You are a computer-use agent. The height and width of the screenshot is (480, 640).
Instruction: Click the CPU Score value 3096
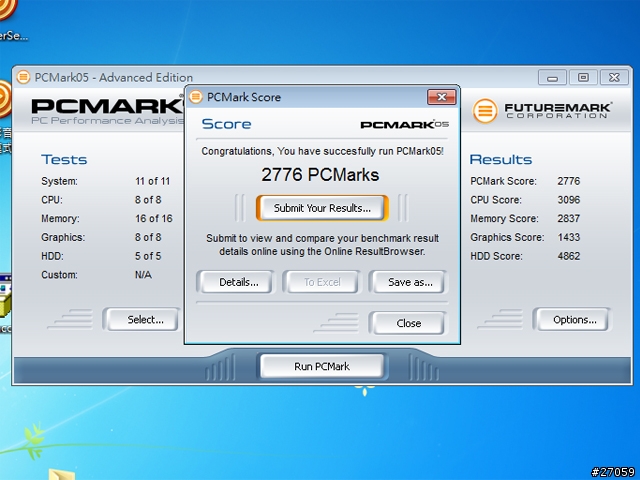click(569, 200)
